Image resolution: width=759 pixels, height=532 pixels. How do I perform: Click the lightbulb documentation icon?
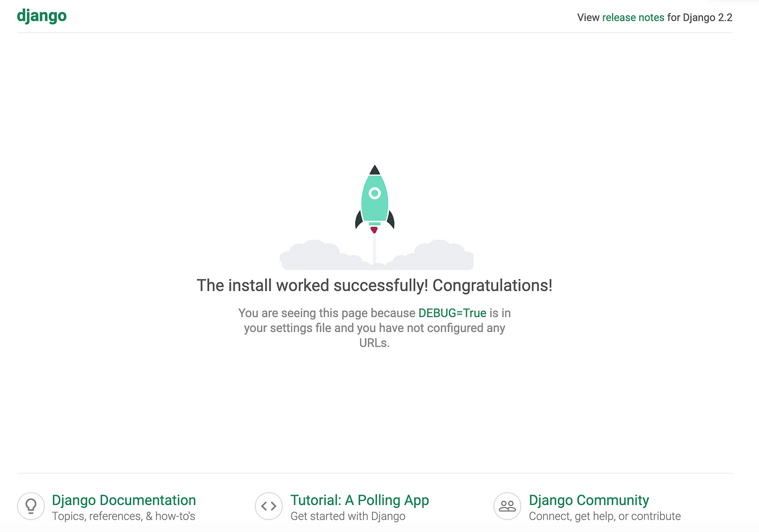point(31,506)
